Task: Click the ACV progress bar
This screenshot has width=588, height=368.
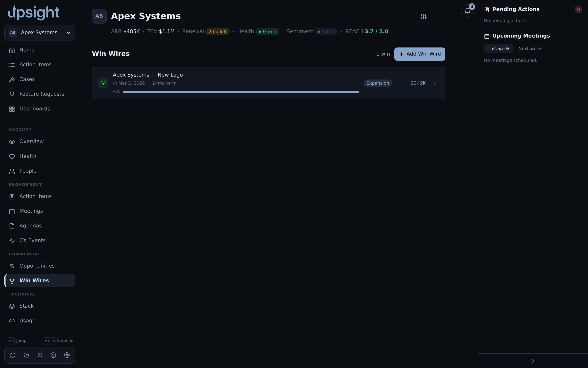Action: coord(241,92)
